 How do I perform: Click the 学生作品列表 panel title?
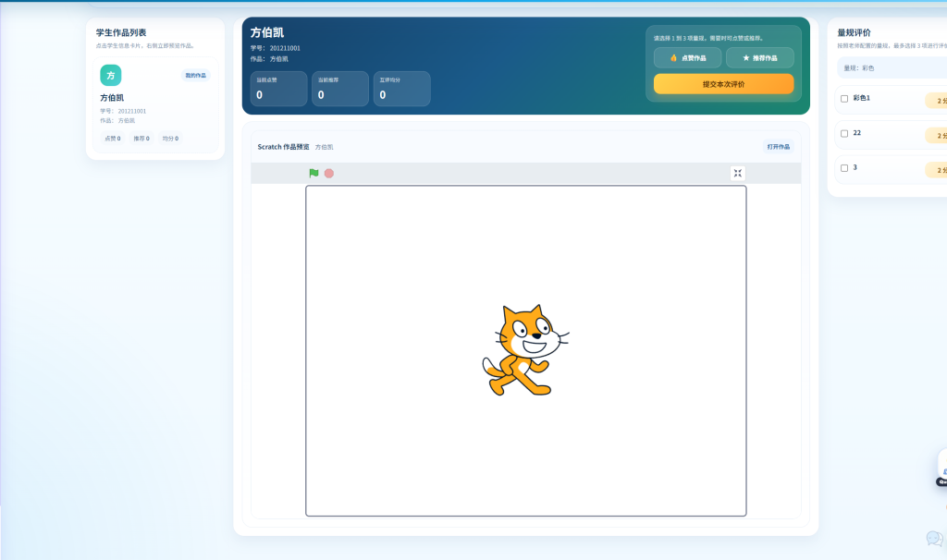[121, 32]
